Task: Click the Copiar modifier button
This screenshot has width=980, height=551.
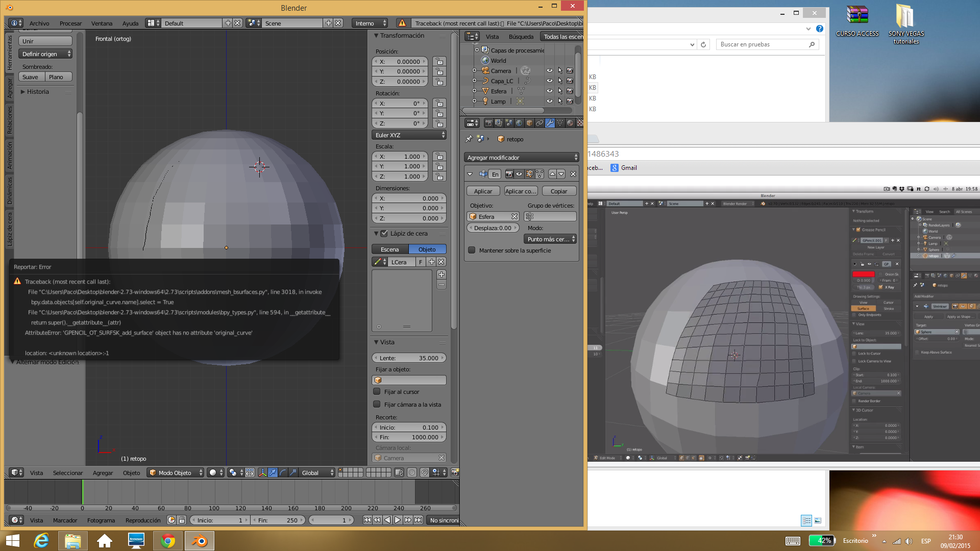Action: tap(558, 191)
